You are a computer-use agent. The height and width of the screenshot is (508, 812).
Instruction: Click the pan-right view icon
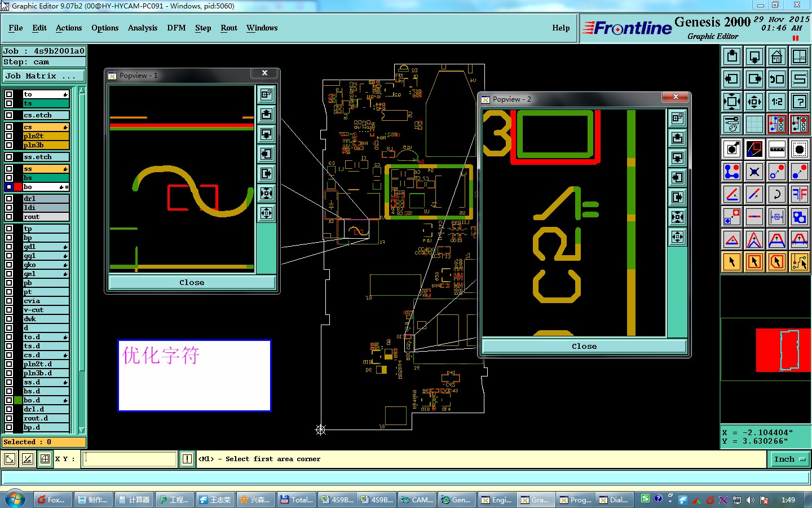[x=754, y=79]
